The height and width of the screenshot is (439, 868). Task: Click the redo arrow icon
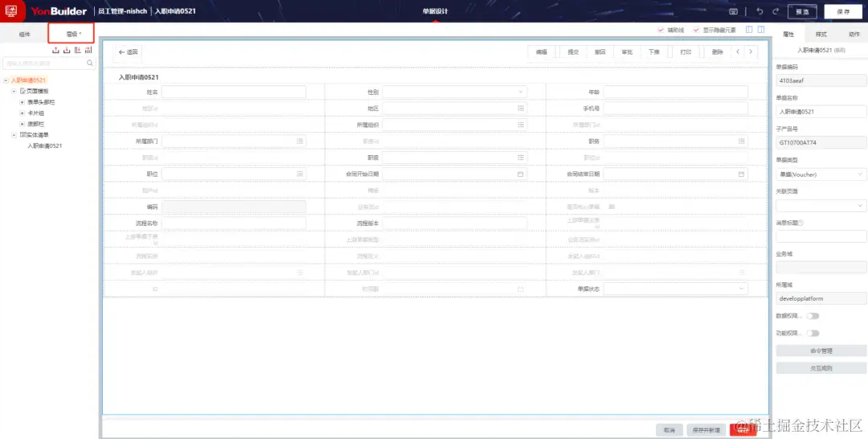point(776,11)
